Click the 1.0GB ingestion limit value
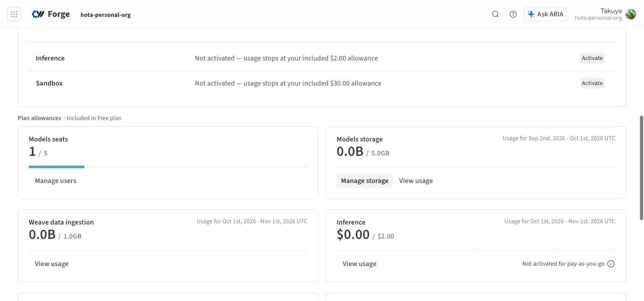This screenshot has width=644, height=301. point(72,236)
